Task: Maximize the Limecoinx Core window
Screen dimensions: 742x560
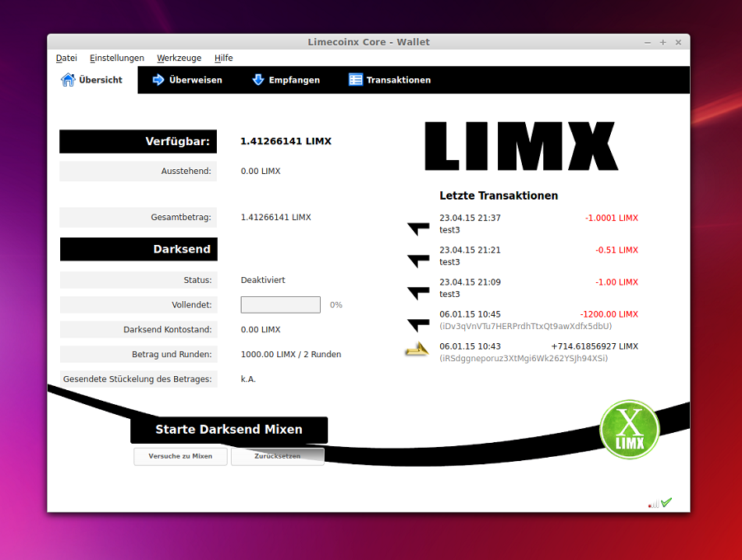Action: coord(663,43)
